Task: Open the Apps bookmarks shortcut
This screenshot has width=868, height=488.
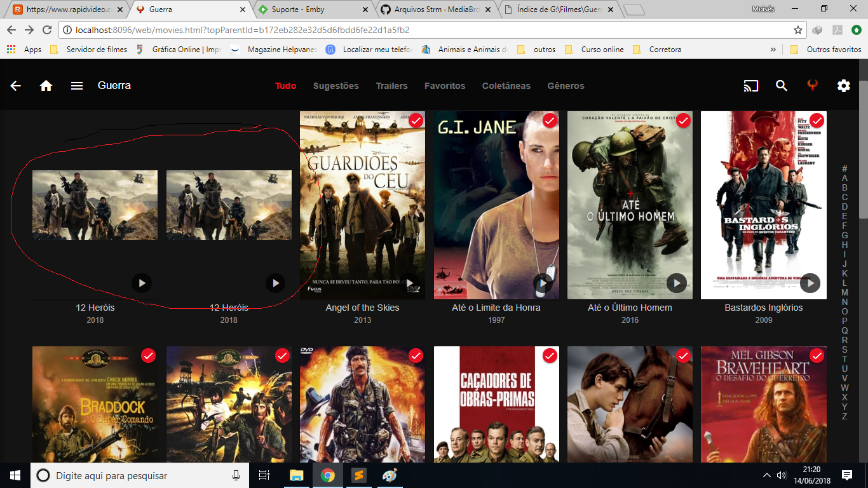Action: 24,50
